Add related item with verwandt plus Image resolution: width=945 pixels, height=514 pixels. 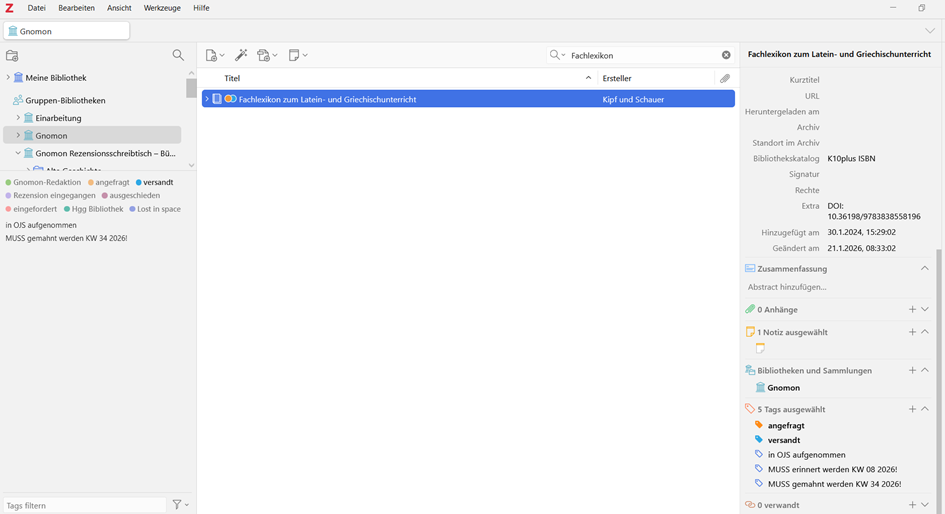point(912,505)
